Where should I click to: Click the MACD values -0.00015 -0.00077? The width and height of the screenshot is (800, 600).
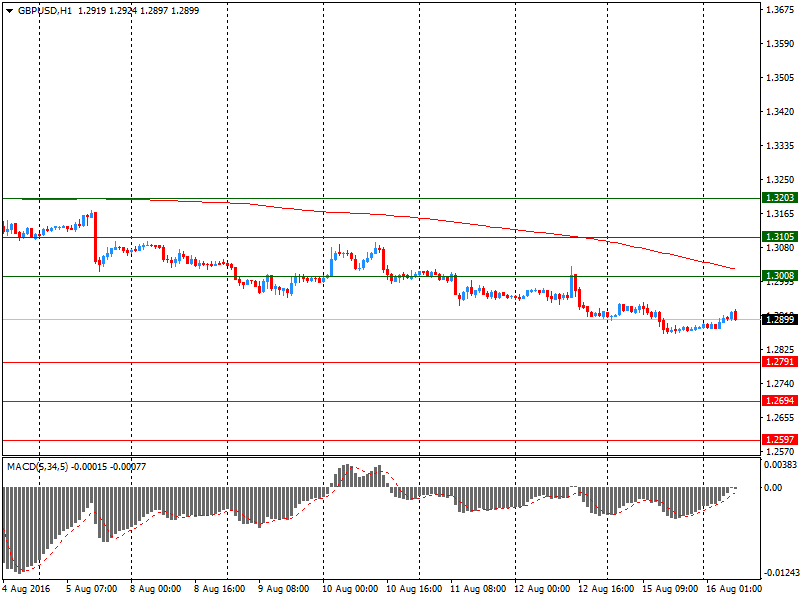click(x=109, y=466)
